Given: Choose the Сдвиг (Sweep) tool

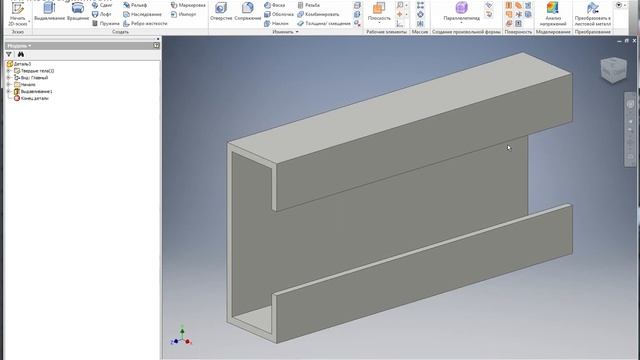Looking at the screenshot, I should pyautogui.click(x=102, y=5).
